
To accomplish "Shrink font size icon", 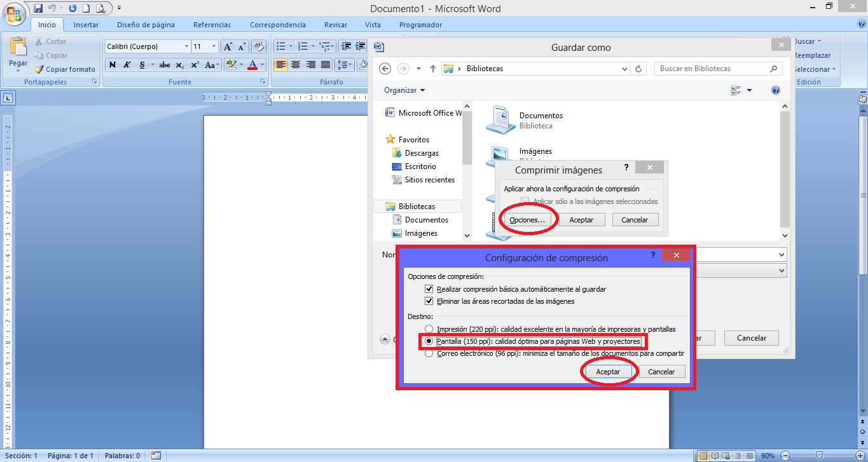I will [x=242, y=46].
